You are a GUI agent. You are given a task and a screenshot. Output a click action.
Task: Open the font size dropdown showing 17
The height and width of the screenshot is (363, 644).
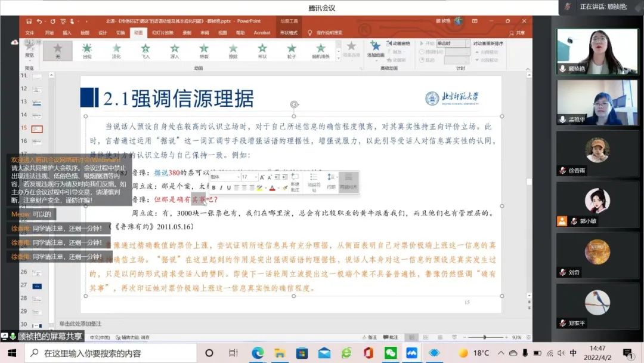[x=249, y=177]
